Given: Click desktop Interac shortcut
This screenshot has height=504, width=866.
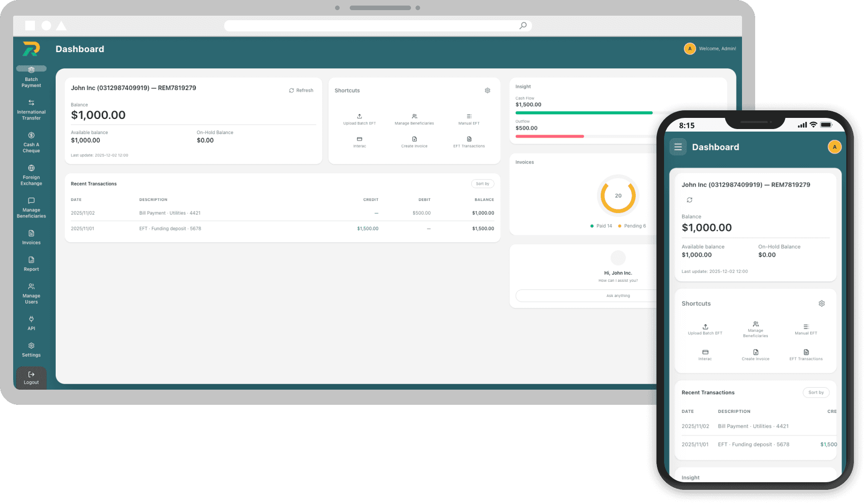Looking at the screenshot, I should tap(359, 142).
